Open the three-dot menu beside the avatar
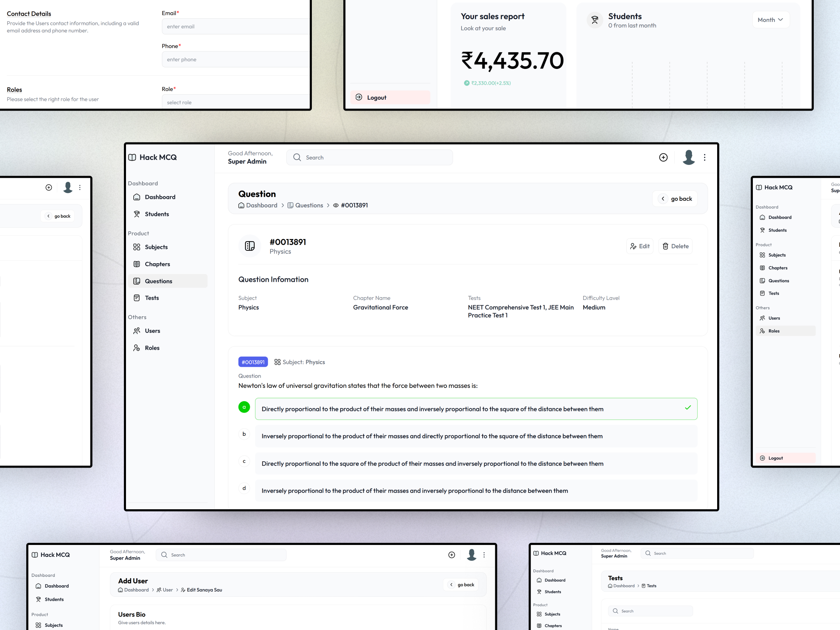The image size is (840, 630). point(705,157)
